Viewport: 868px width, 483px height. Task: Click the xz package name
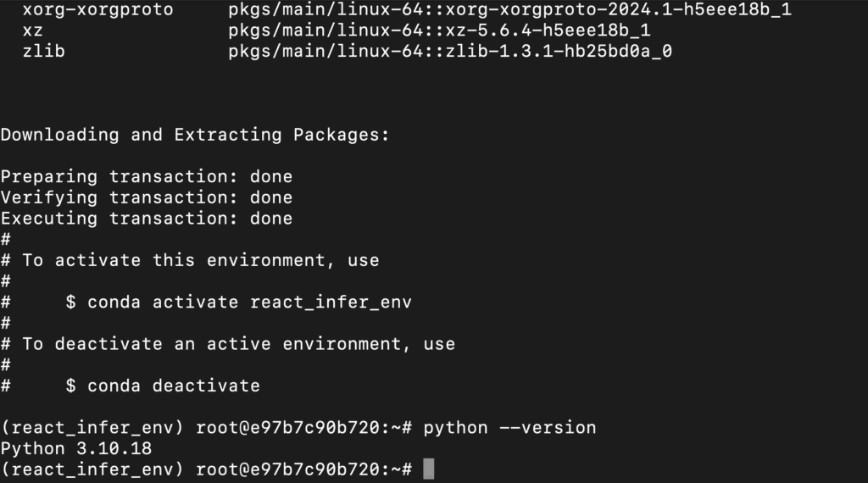pos(33,31)
